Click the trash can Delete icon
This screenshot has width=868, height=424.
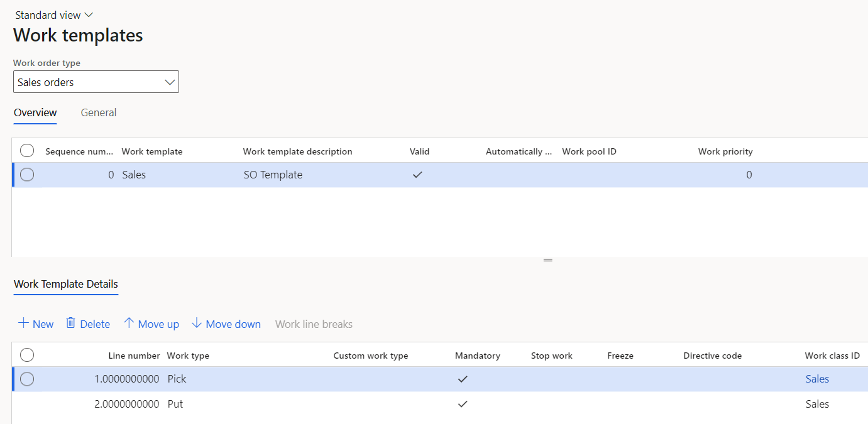(x=71, y=323)
